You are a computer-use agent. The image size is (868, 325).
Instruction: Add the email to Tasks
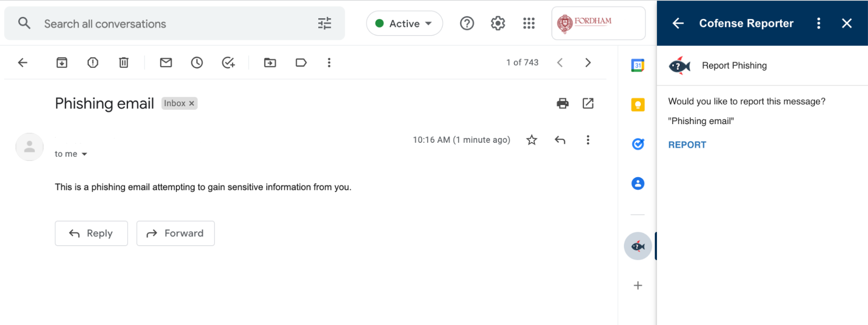click(228, 62)
